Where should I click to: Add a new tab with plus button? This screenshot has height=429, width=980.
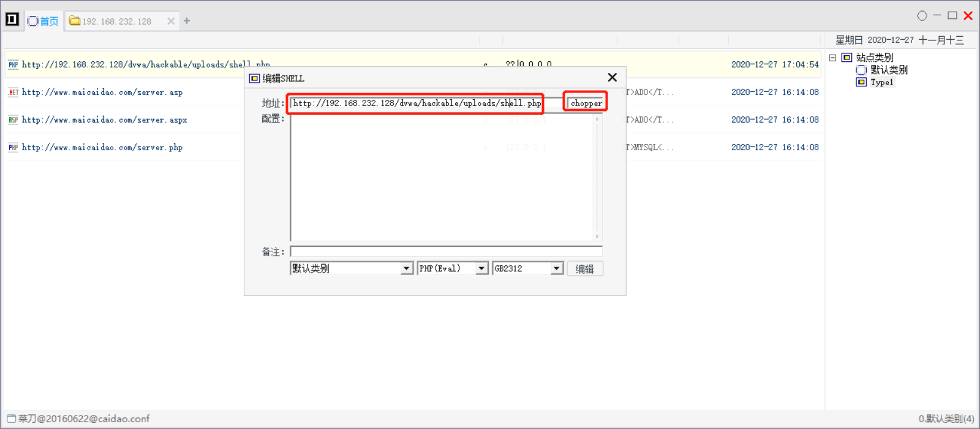click(x=187, y=21)
